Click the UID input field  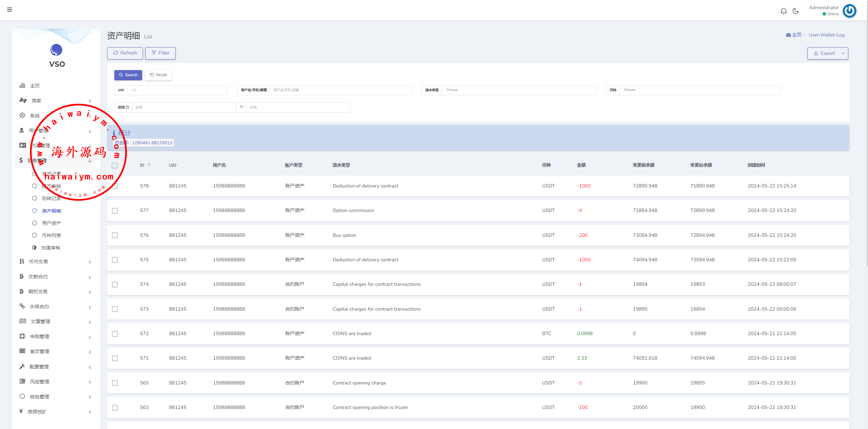tap(177, 90)
